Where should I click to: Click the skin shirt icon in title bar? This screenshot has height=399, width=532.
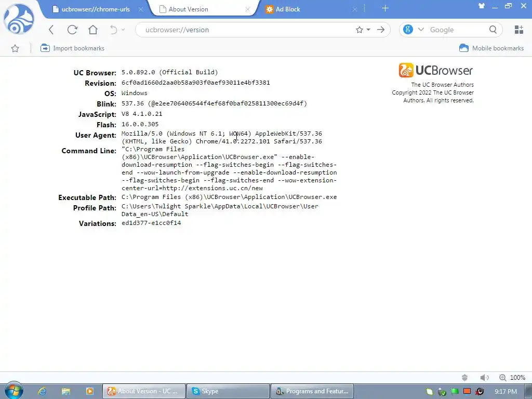coord(482,6)
